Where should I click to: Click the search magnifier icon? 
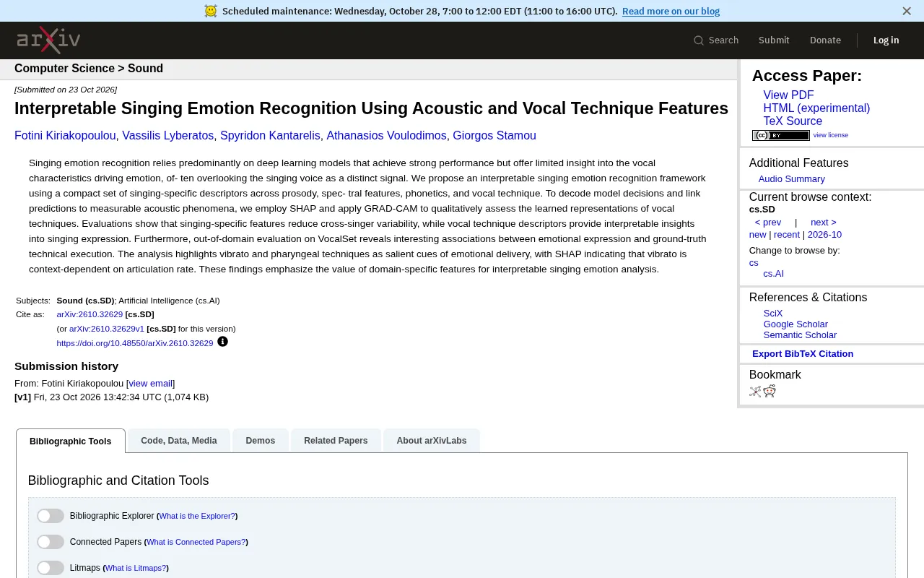point(698,40)
